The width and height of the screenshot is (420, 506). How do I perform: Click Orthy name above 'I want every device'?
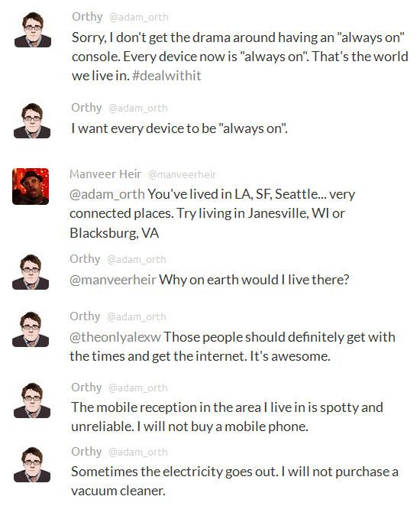point(86,108)
